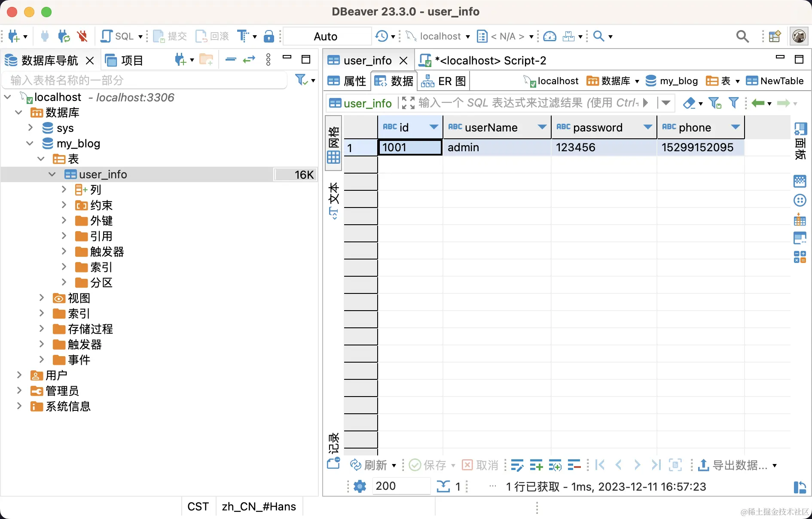Switch to grid view toggle
The image size is (812, 519).
334,143
